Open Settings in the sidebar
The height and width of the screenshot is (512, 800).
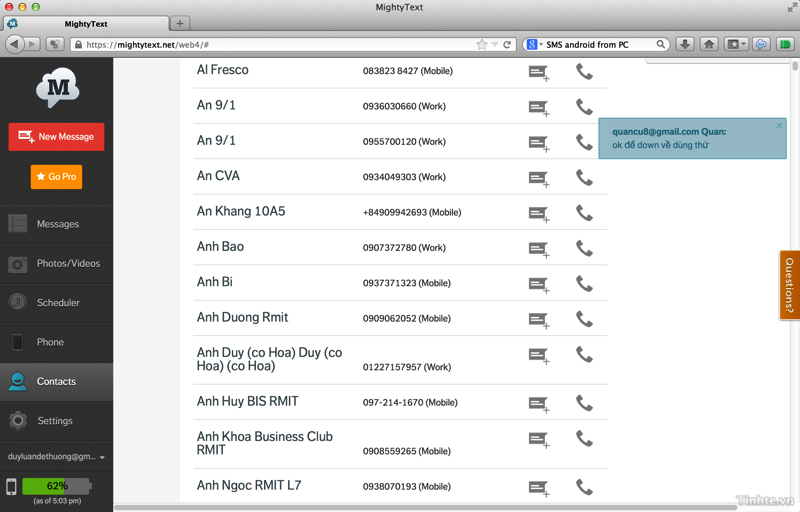click(57, 421)
